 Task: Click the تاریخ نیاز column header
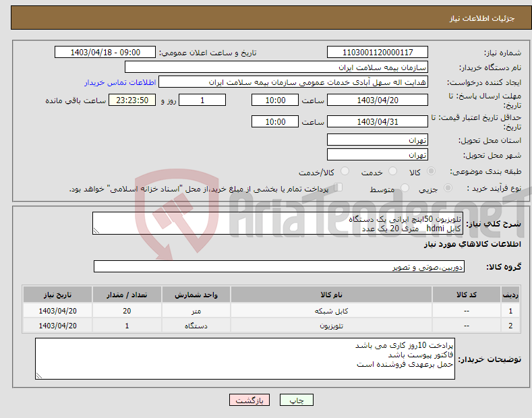pos(58,295)
